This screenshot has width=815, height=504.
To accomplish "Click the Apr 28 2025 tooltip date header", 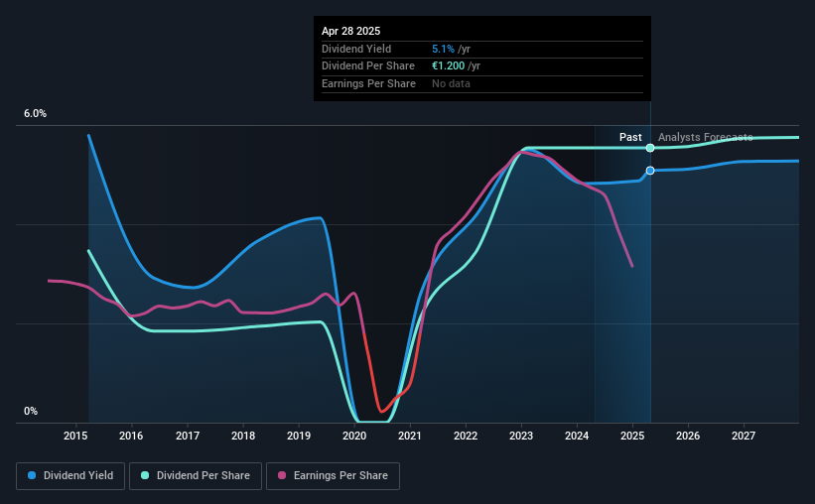I will pos(350,31).
